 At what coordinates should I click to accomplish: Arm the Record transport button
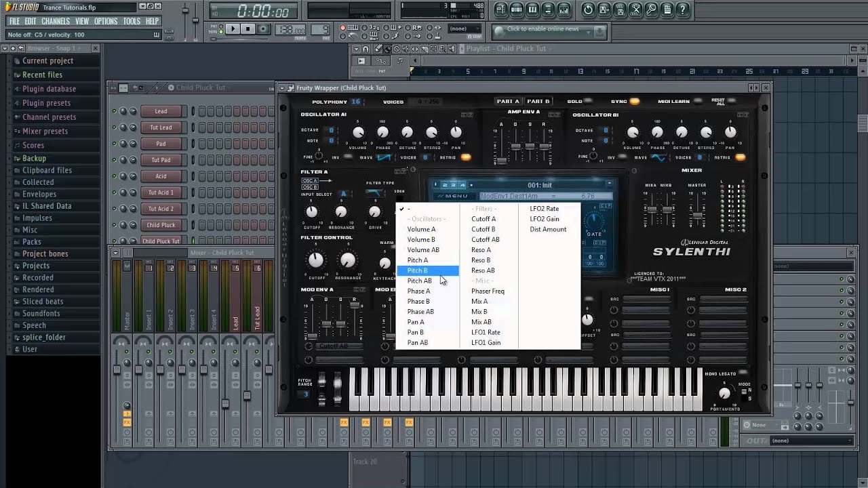coord(263,29)
